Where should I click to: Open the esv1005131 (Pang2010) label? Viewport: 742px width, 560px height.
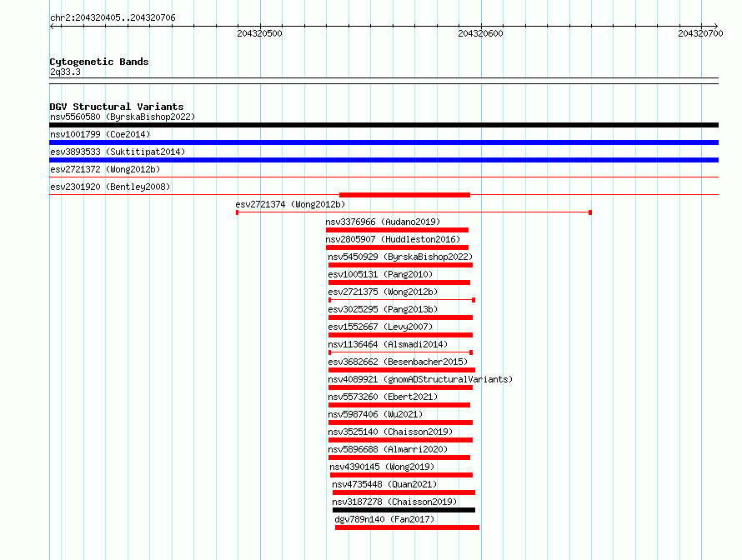pyautogui.click(x=380, y=274)
